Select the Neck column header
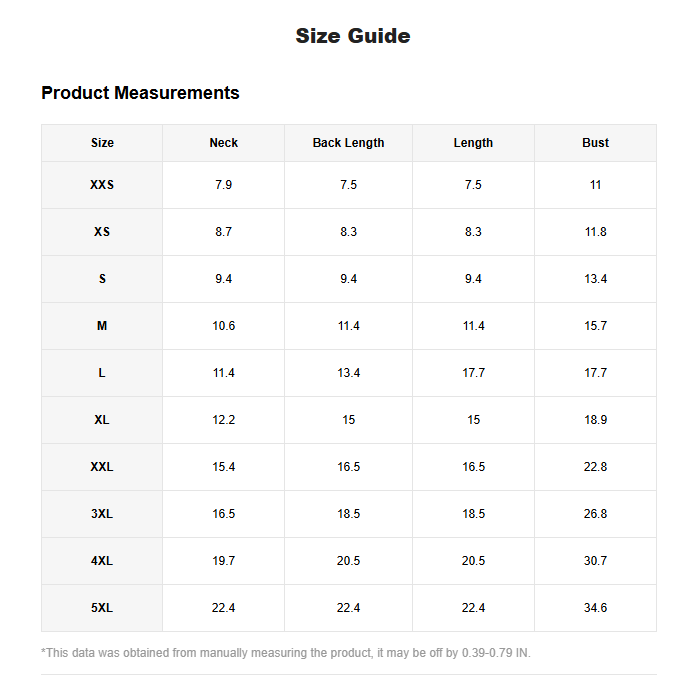Image resolution: width=686 pixels, height=676 pixels. click(x=223, y=143)
